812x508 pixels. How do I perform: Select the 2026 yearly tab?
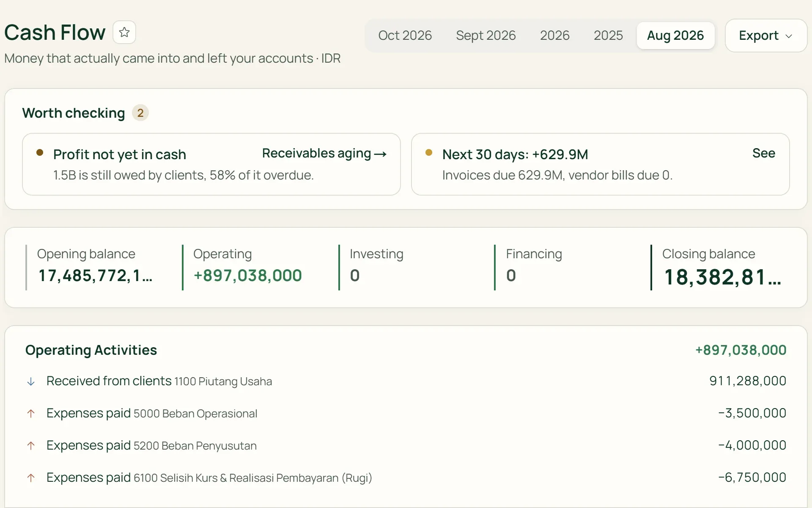click(x=554, y=36)
